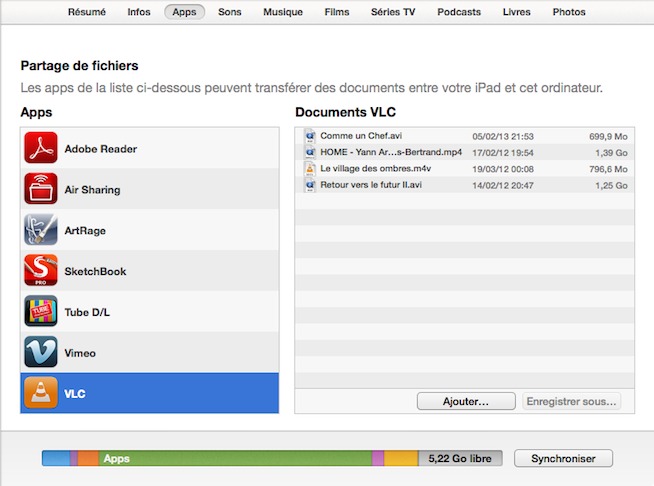Click the Air Sharing app icon
Viewport: 654px width, 486px height.
click(x=40, y=189)
